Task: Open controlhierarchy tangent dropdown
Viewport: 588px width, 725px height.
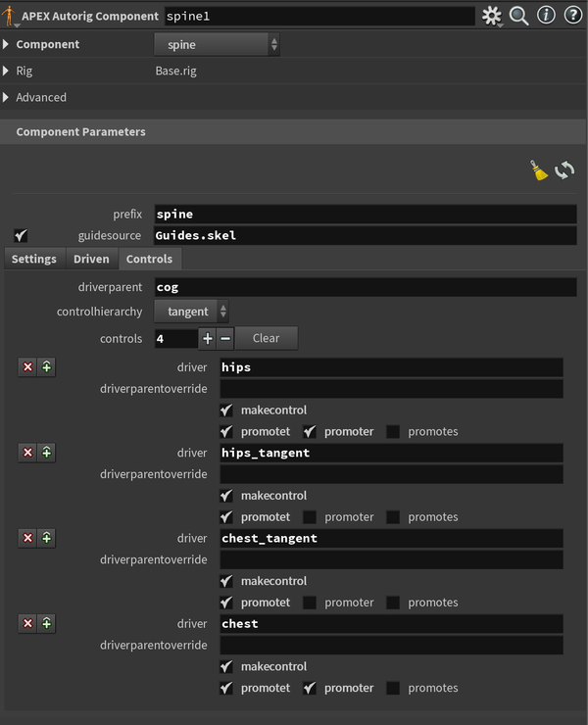Action: point(192,312)
